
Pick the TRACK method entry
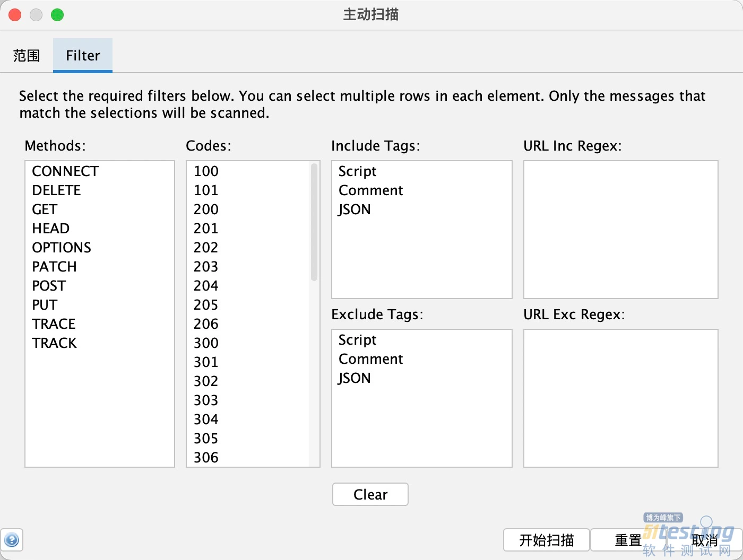(x=54, y=343)
